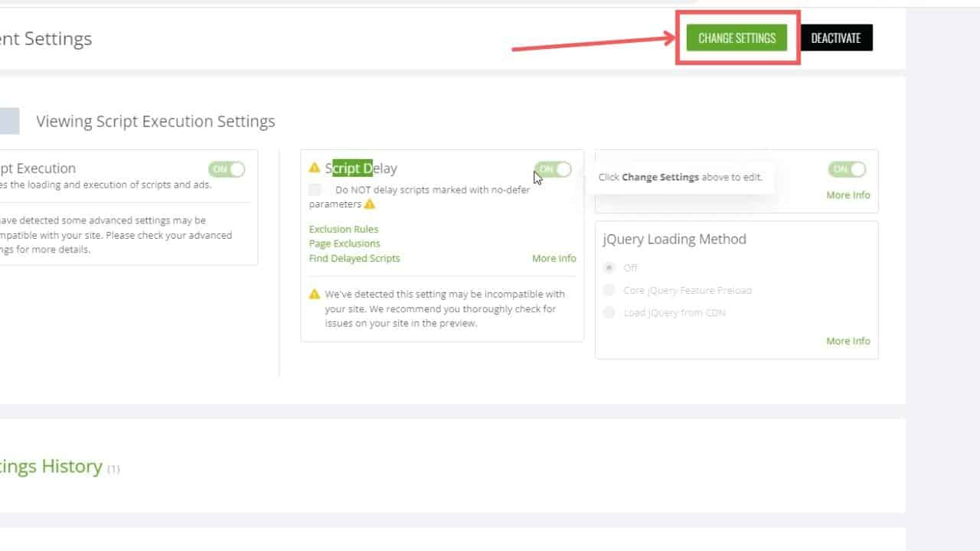Click the Viewing Script Execution Settings heading
980x551 pixels.
tap(155, 121)
